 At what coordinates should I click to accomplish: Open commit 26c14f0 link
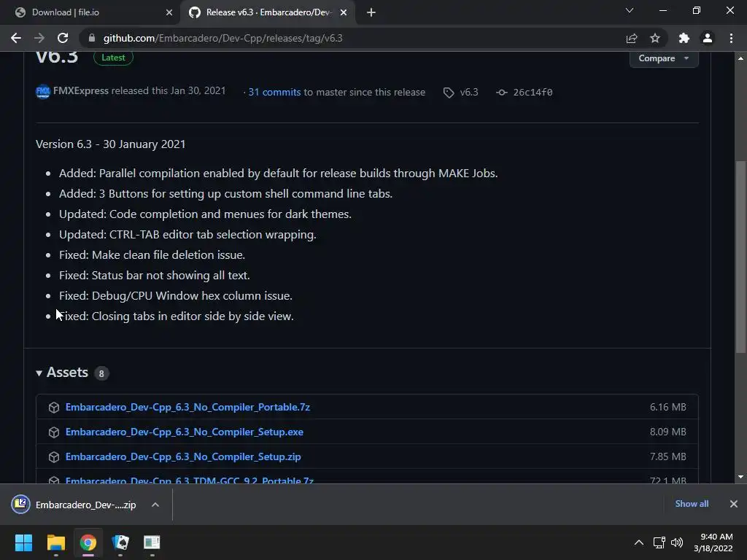(x=533, y=92)
